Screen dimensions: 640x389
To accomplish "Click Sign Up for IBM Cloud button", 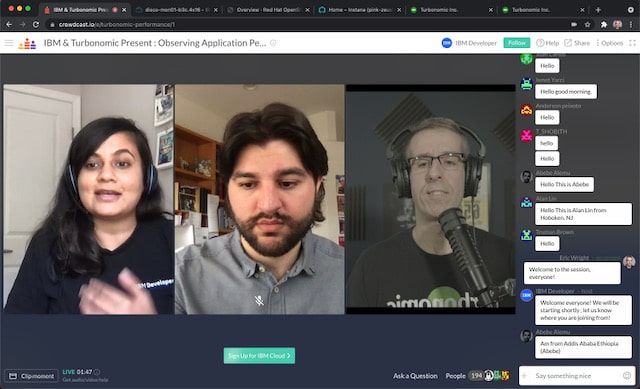I will [x=259, y=356].
